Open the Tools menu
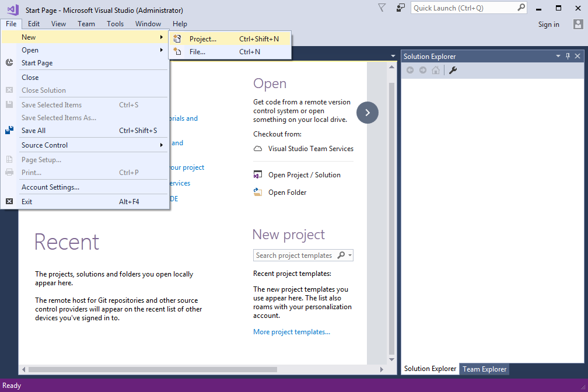The width and height of the screenshot is (588, 392). tap(115, 24)
